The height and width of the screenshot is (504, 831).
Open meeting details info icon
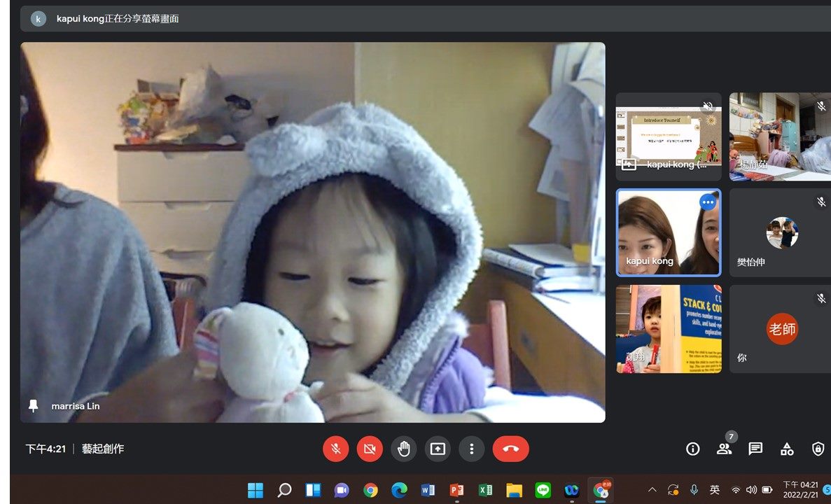[x=692, y=449]
